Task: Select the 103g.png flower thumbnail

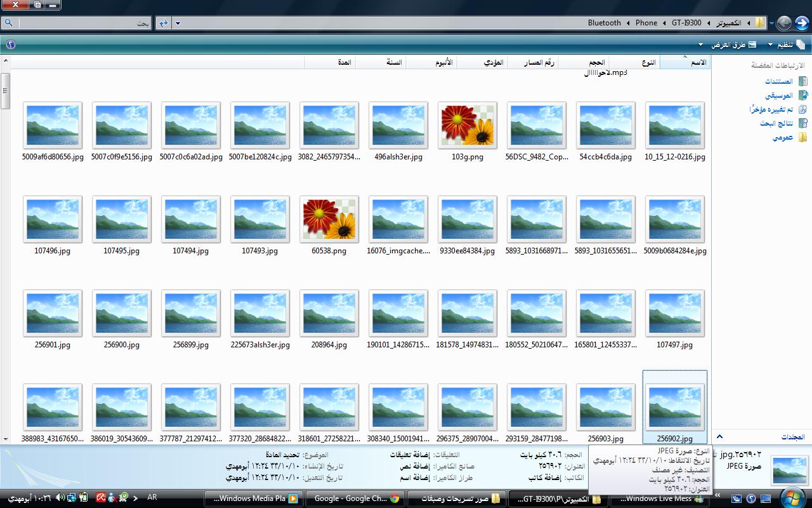Action: coord(468,126)
